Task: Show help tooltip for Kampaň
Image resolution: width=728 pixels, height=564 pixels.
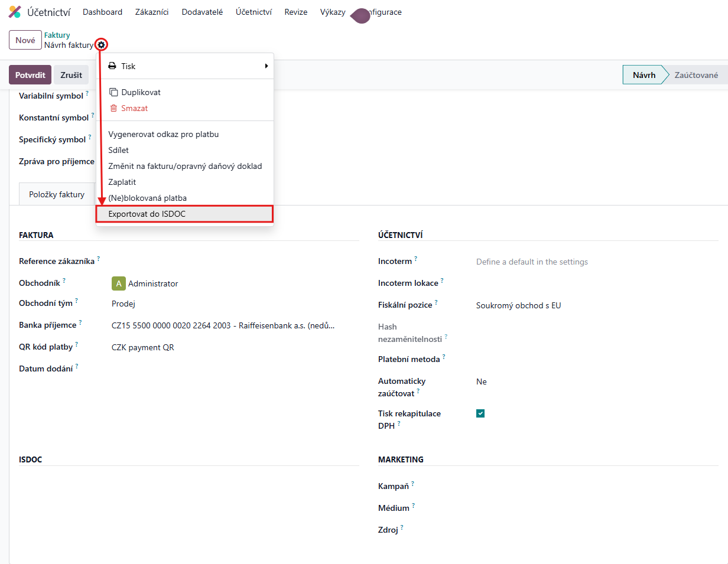Action: 412,484
